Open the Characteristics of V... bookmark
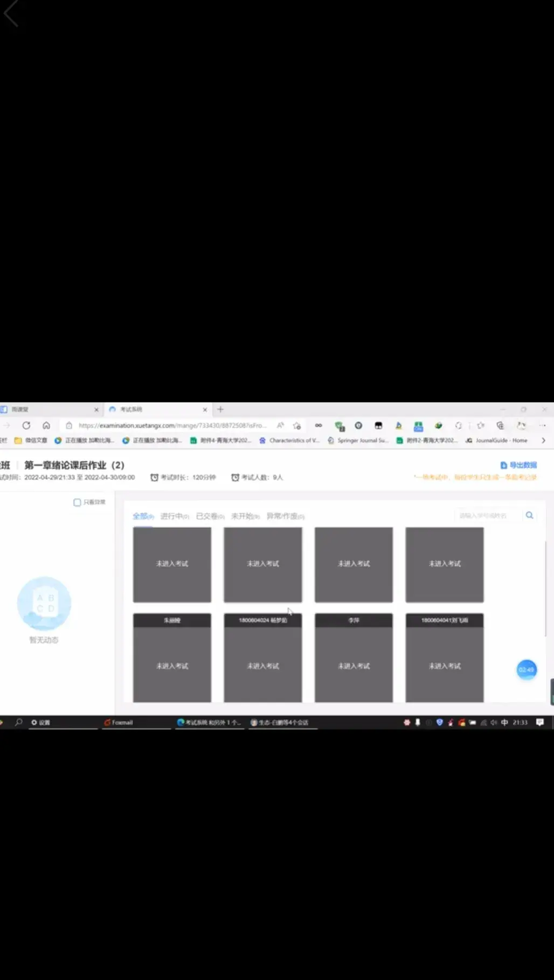554x980 pixels. coord(289,440)
